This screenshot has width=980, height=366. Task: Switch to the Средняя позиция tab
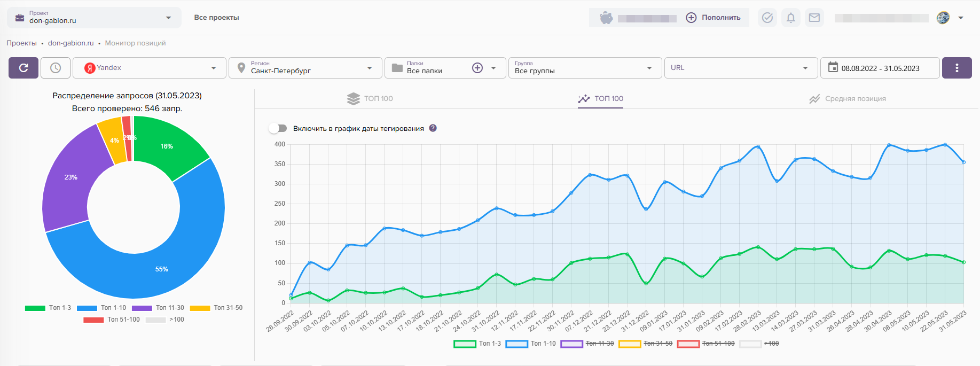point(848,99)
